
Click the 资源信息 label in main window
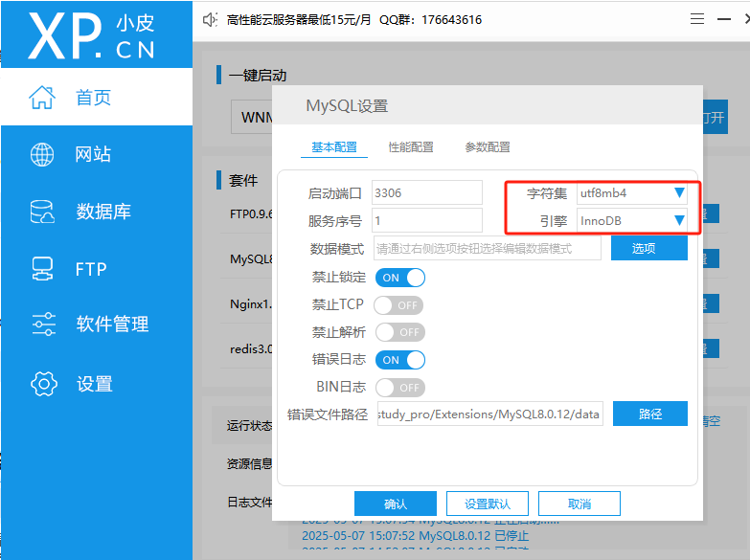[x=249, y=464]
